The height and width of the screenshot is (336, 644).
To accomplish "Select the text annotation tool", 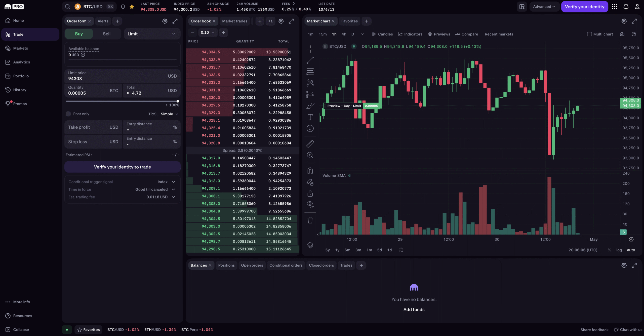I will (x=310, y=117).
